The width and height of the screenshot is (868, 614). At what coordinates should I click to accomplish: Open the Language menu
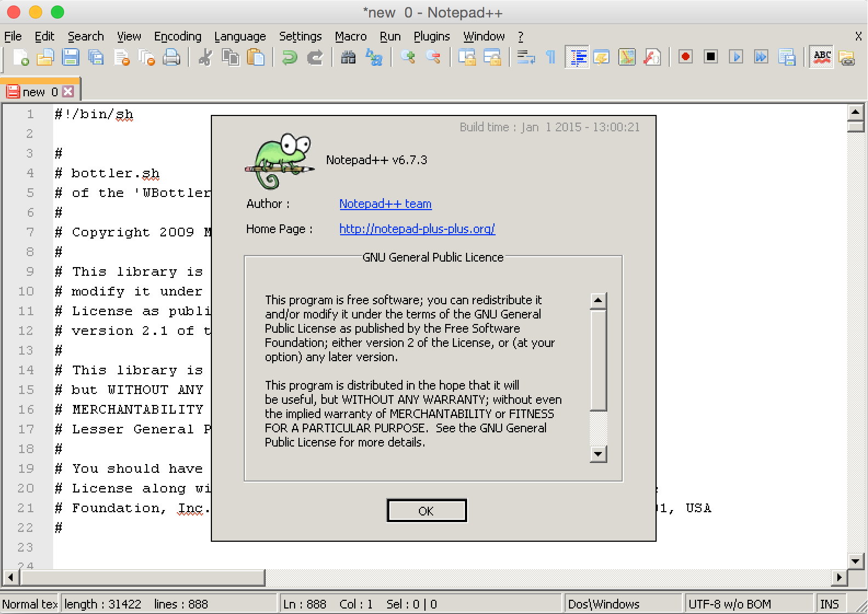[240, 36]
